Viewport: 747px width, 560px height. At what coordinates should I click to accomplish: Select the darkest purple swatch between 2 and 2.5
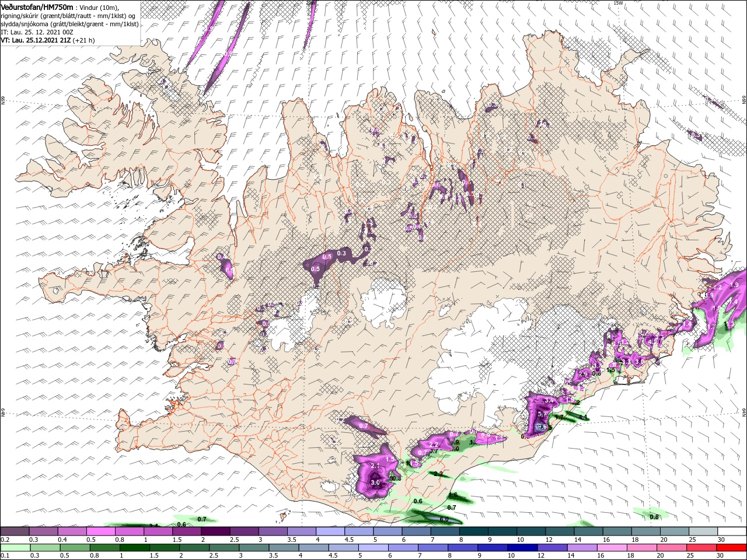pos(215,531)
